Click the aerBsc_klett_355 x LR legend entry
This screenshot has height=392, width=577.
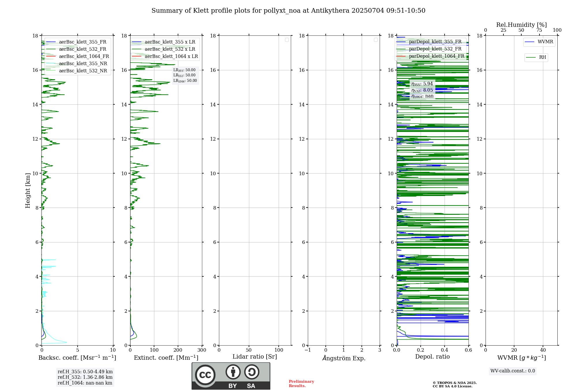(x=164, y=42)
